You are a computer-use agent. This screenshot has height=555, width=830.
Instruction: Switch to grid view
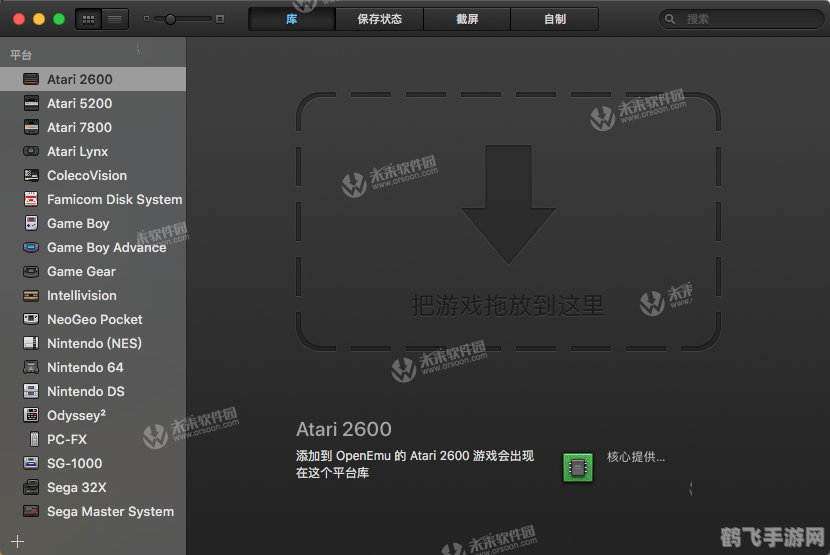[89, 20]
